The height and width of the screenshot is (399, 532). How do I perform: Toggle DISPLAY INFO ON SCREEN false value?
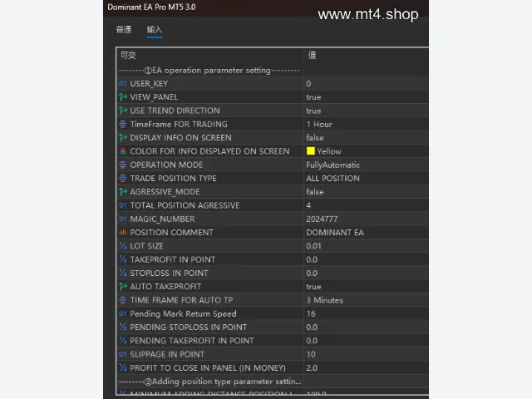coord(315,138)
